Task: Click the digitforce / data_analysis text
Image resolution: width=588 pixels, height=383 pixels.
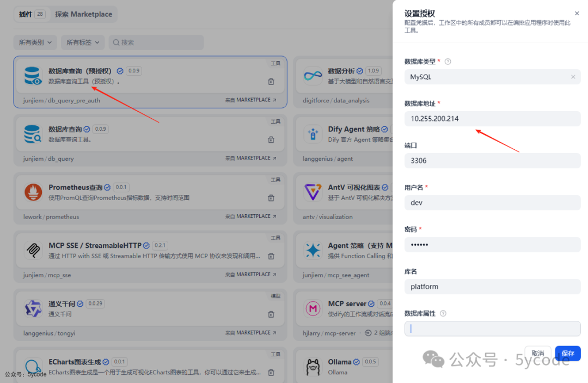Action: [336, 101]
